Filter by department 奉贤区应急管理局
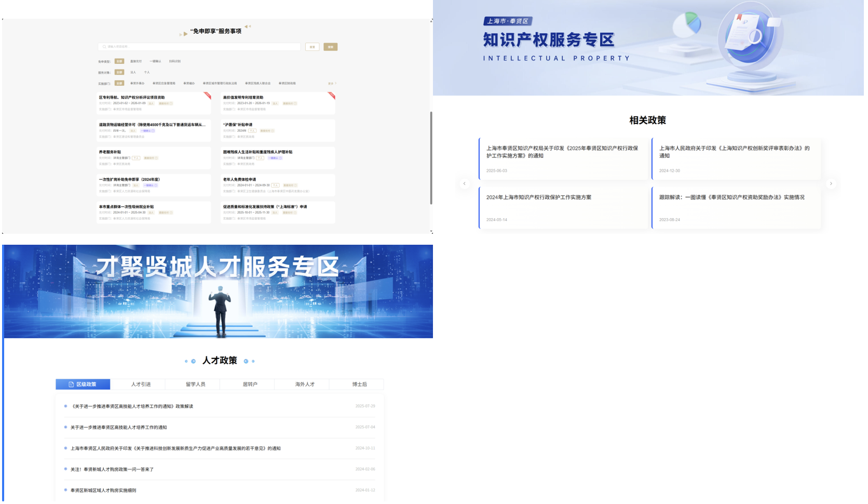This screenshot has width=868, height=504. 164,83
